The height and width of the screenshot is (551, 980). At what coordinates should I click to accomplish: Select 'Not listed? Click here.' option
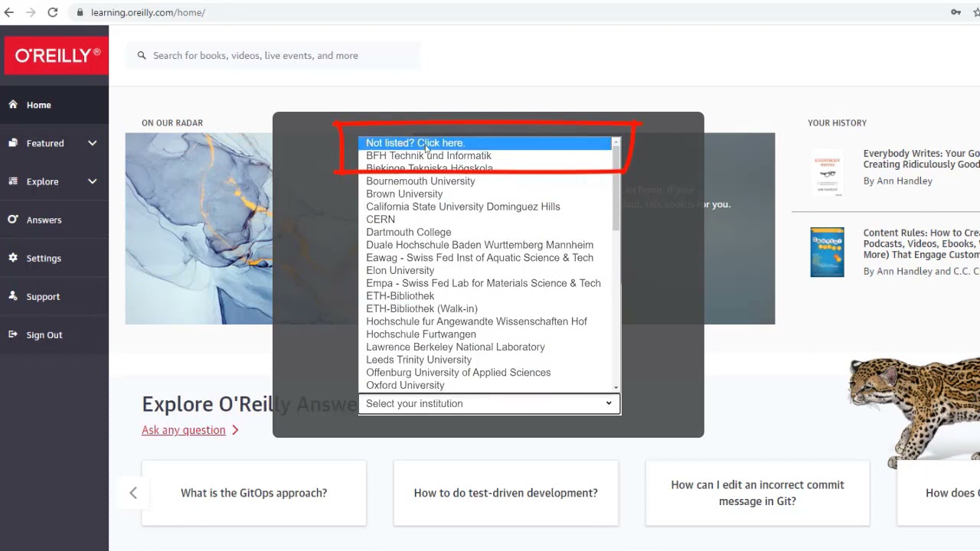(x=485, y=143)
